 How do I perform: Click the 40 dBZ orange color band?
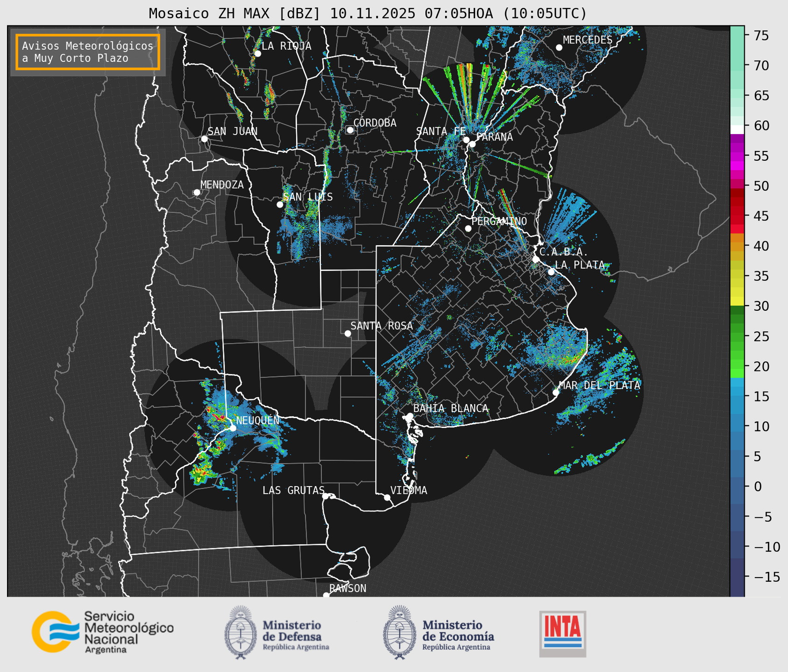point(737,246)
